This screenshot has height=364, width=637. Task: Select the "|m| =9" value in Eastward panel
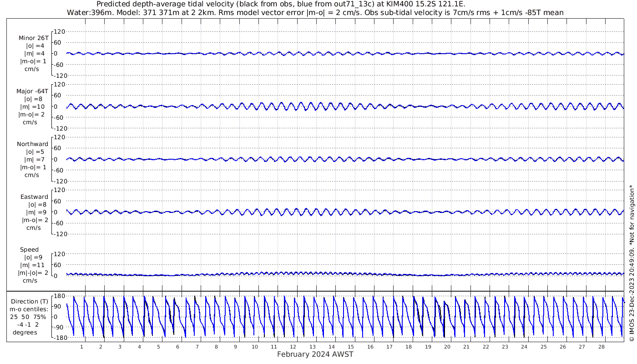point(36,212)
